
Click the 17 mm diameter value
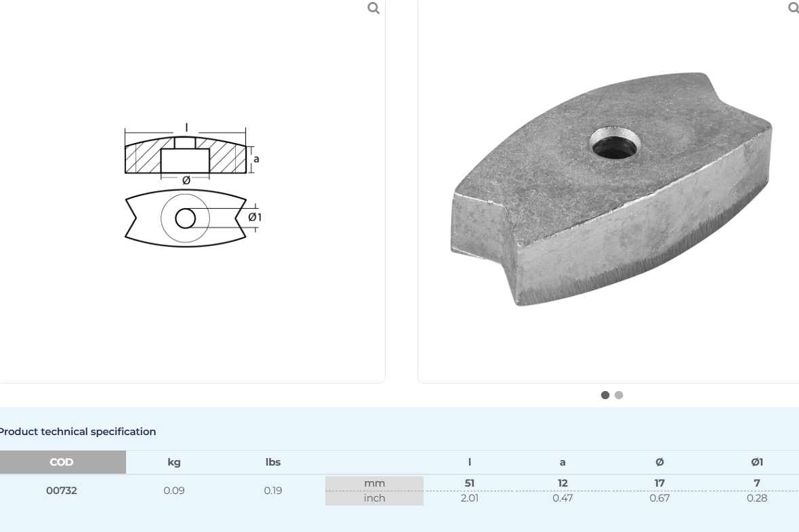click(x=659, y=483)
